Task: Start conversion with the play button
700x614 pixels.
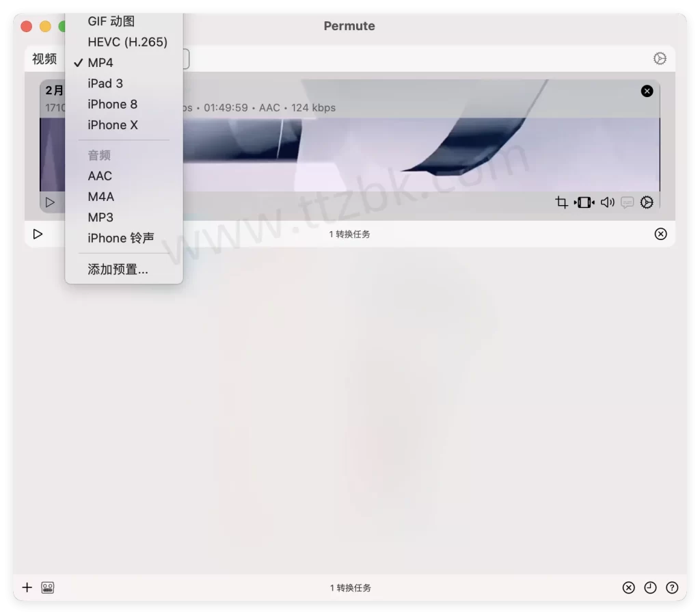Action: point(38,234)
